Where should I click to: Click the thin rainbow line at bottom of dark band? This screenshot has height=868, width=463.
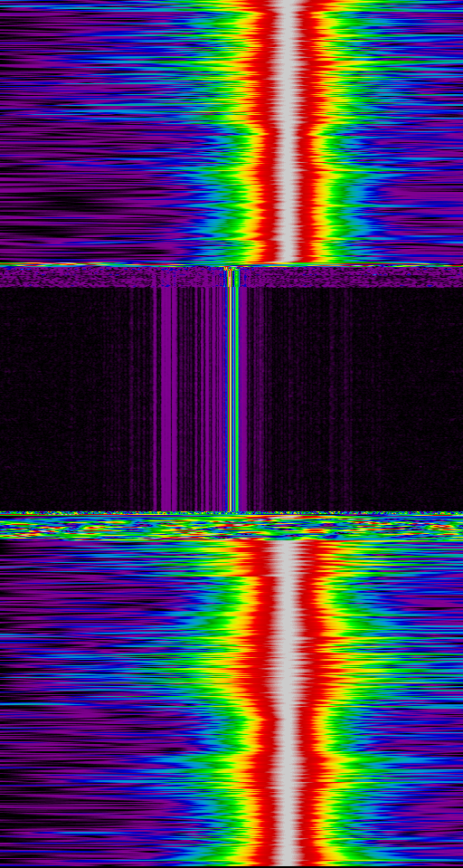click(x=231, y=514)
